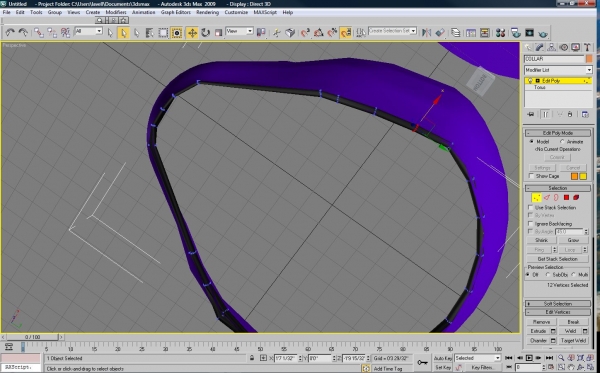Select Element sub-object red cube icon

click(x=576, y=197)
